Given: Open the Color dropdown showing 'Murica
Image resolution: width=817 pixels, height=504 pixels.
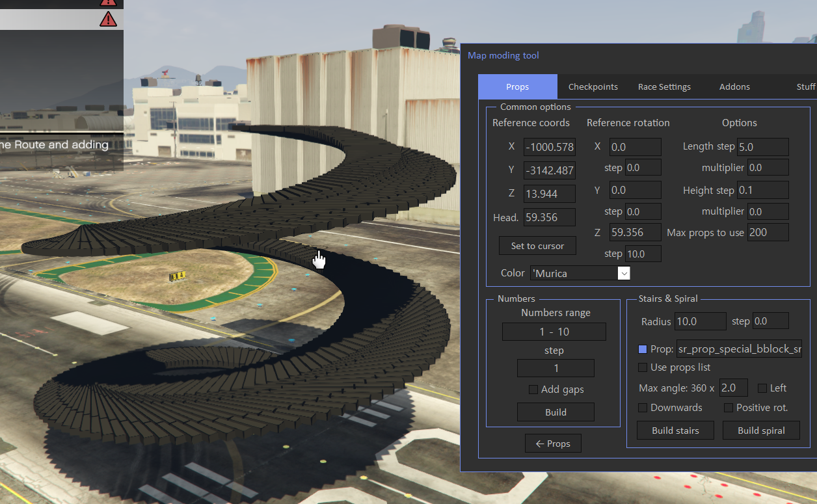Looking at the screenshot, I should (580, 273).
